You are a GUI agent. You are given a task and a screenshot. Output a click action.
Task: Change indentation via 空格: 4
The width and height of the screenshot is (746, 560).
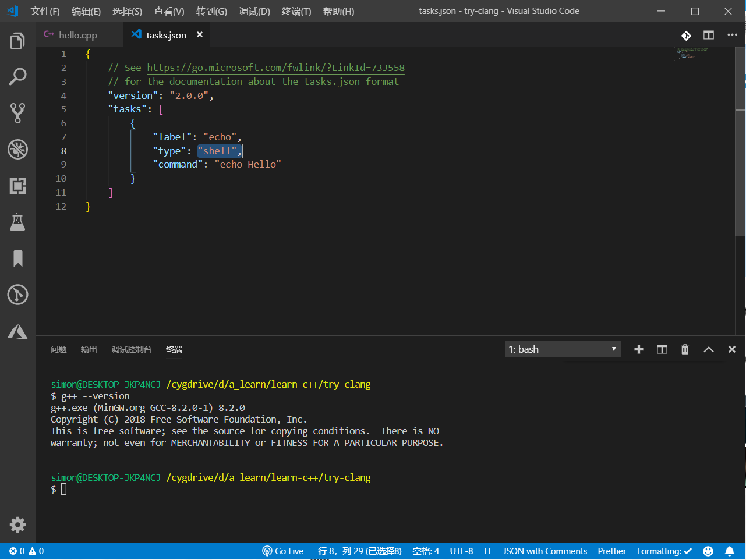426,551
